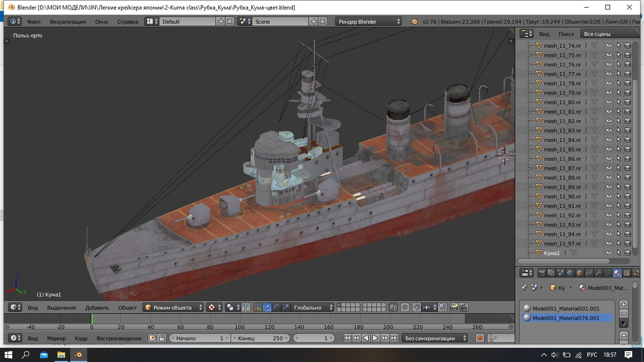Toggle the timeline lock time to editors icon
644x362 pixels.
tap(162, 338)
